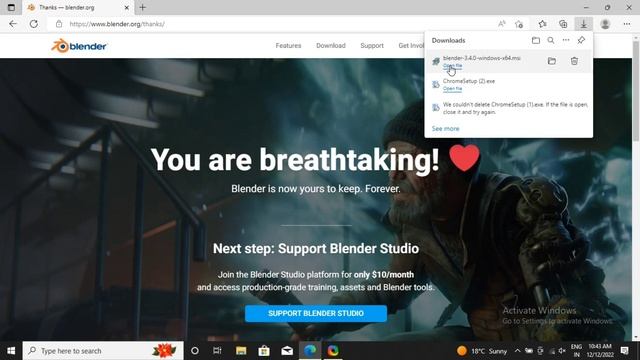Click See more in Downloads panel
This screenshot has height=360, width=640.
click(445, 129)
